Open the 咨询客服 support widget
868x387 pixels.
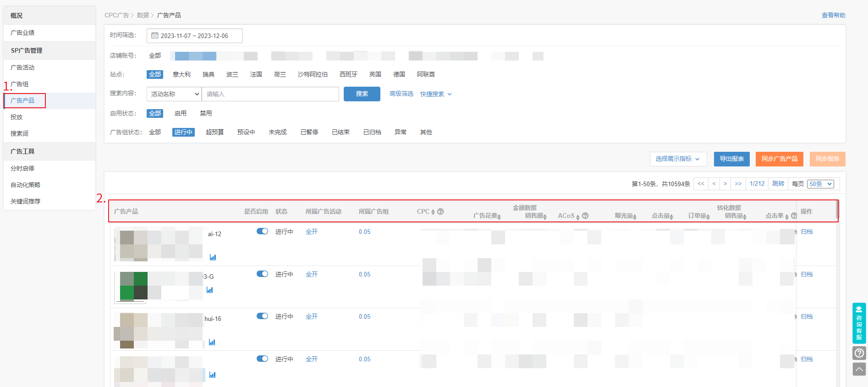pyautogui.click(x=859, y=323)
